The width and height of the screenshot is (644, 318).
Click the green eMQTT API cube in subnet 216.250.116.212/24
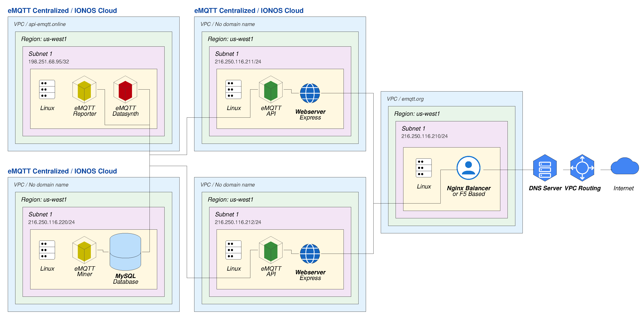(271, 250)
